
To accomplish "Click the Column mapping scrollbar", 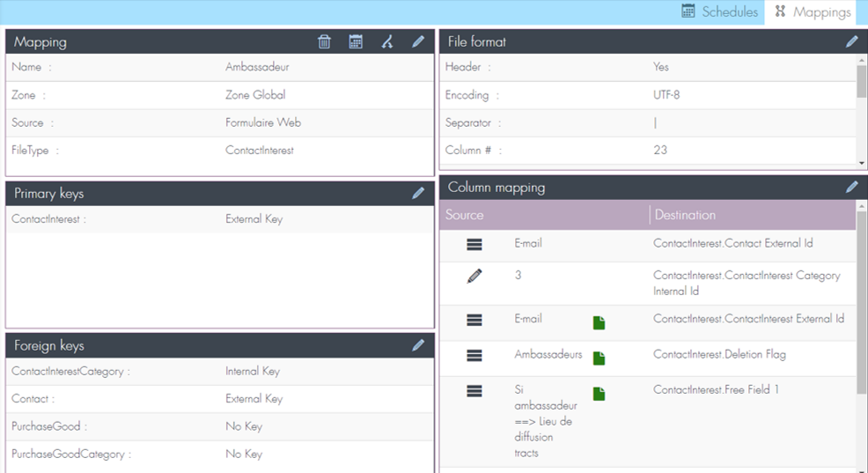I will click(861, 303).
